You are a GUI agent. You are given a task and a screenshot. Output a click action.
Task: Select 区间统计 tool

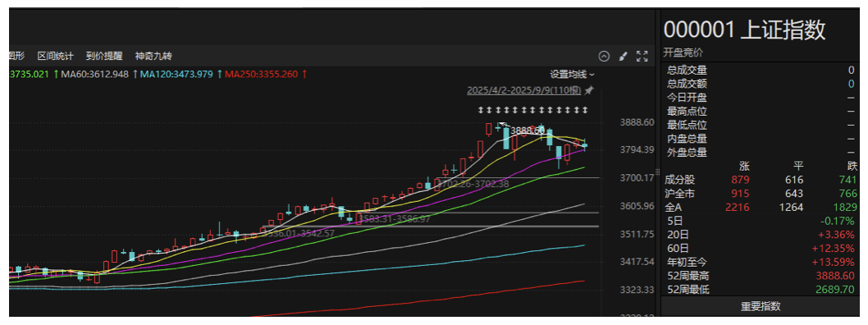click(55, 56)
